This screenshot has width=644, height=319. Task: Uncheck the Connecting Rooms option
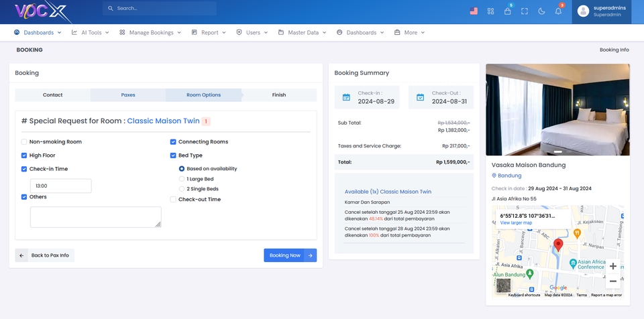click(x=173, y=142)
